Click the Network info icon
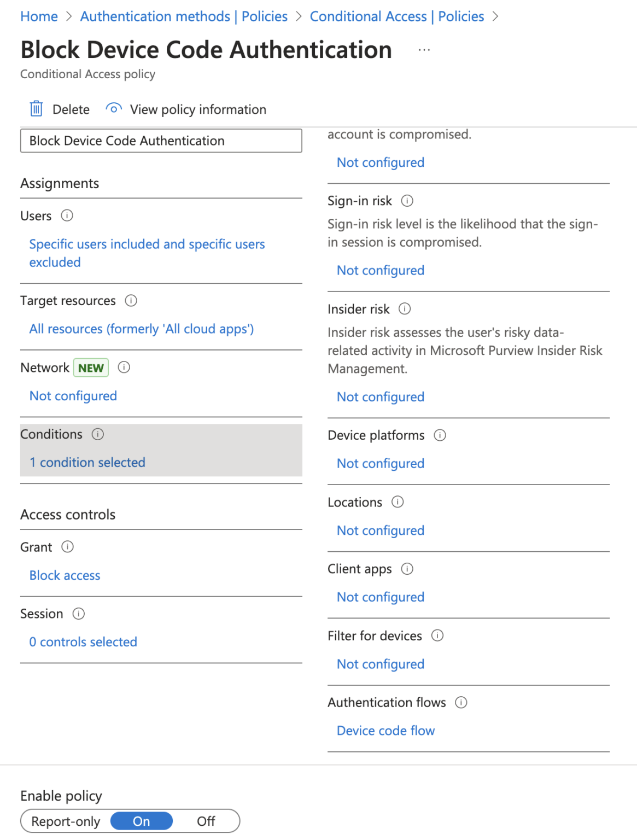 click(x=124, y=367)
